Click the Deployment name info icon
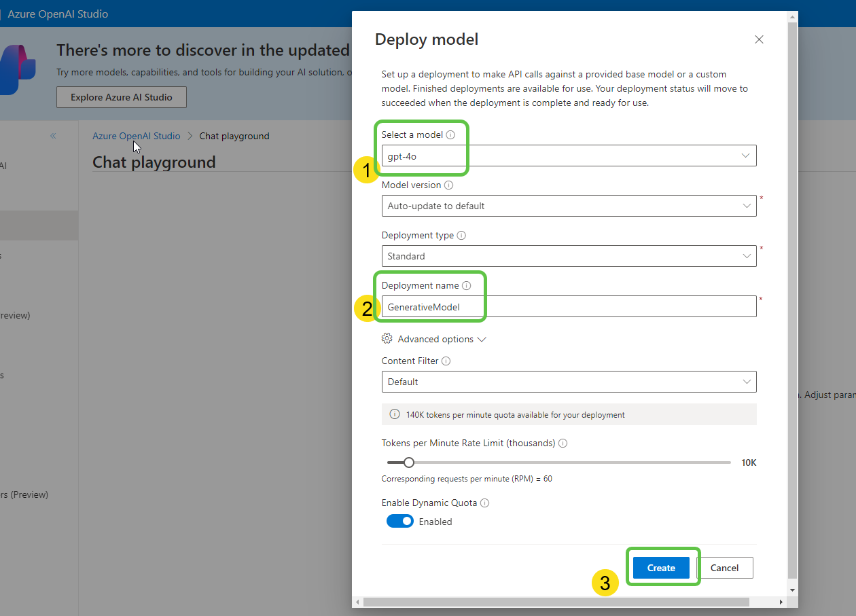This screenshot has height=616, width=856. (467, 285)
